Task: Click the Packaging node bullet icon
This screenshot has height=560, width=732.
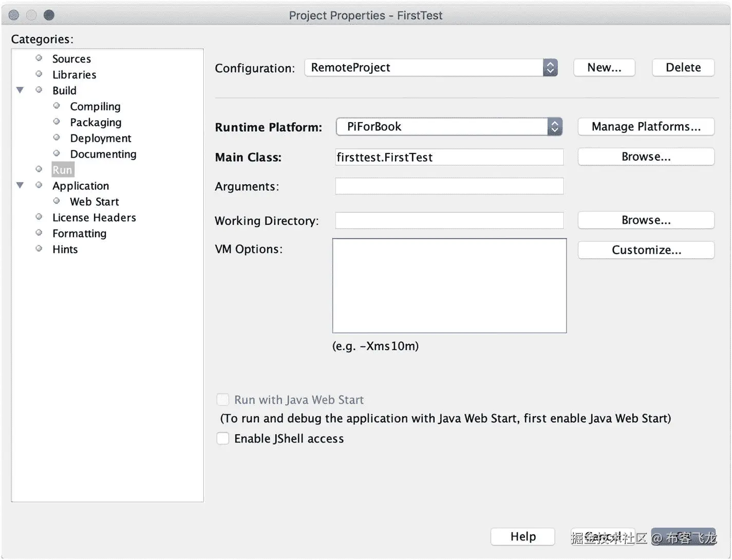Action: [57, 122]
